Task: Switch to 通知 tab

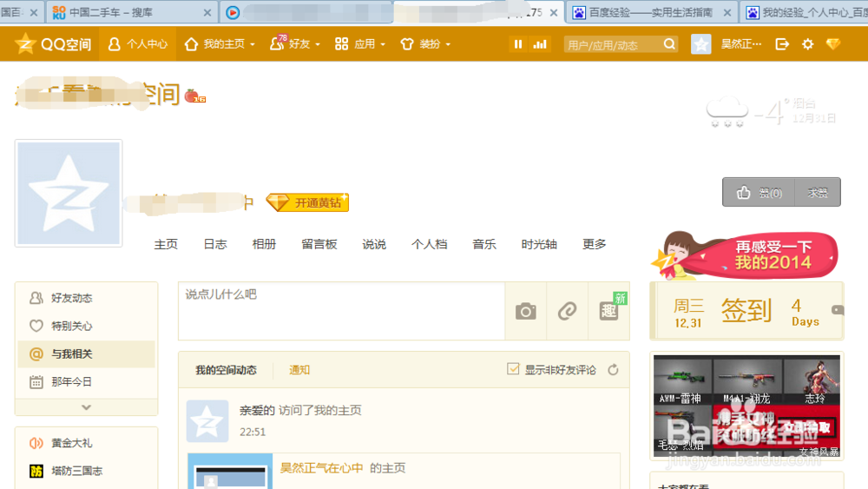Action: click(299, 370)
